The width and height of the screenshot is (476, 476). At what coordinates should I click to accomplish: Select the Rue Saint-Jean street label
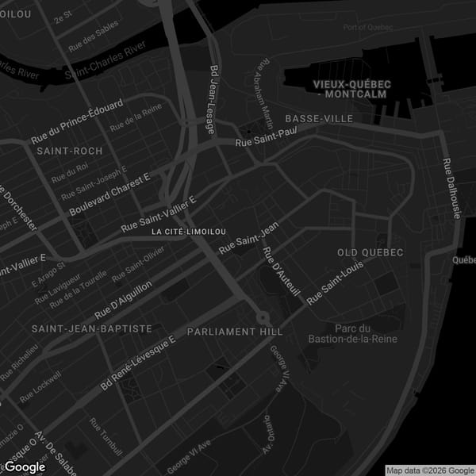pyautogui.click(x=249, y=239)
